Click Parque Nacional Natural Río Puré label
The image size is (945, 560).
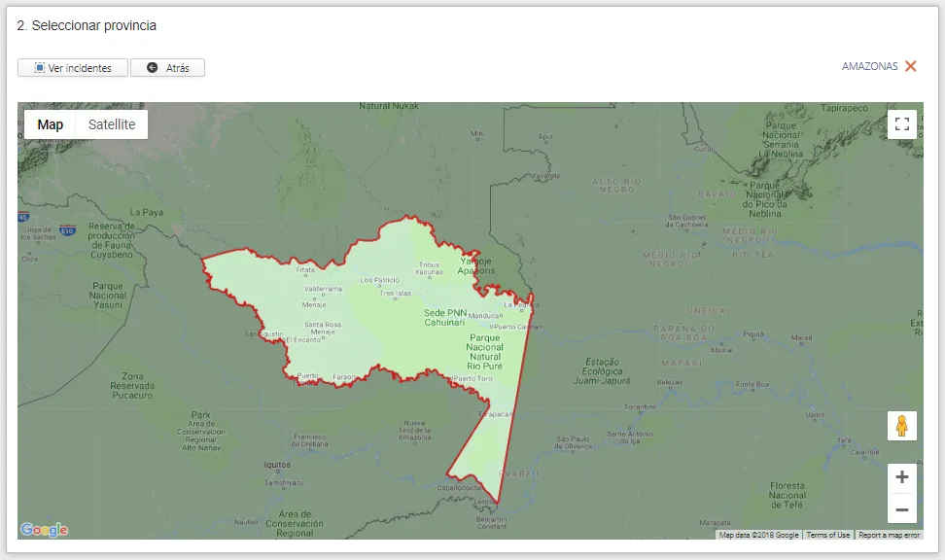tap(484, 352)
